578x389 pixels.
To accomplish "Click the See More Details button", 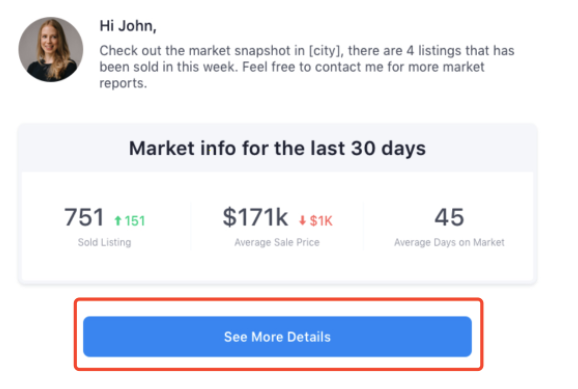I will 277,336.
